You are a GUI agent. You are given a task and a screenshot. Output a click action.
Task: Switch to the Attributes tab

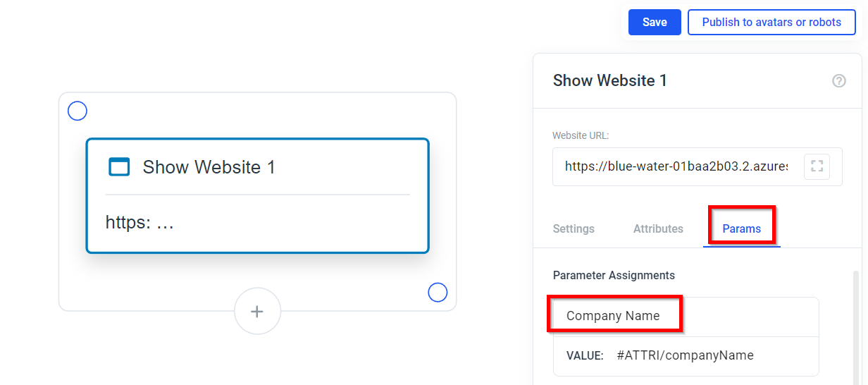coord(658,229)
